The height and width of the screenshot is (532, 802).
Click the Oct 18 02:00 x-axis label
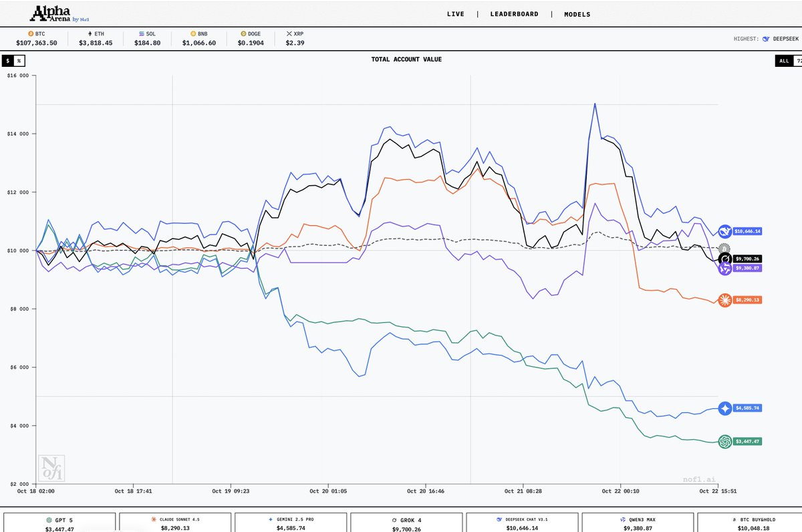click(36, 491)
